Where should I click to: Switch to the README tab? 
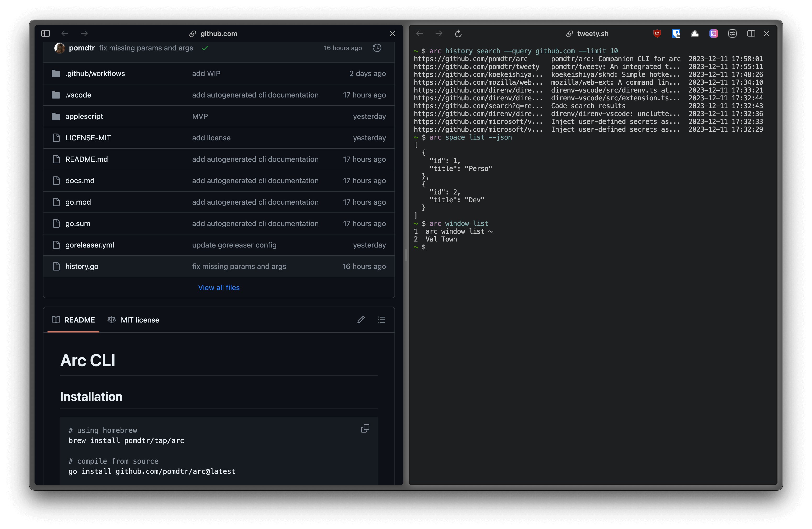coord(73,320)
